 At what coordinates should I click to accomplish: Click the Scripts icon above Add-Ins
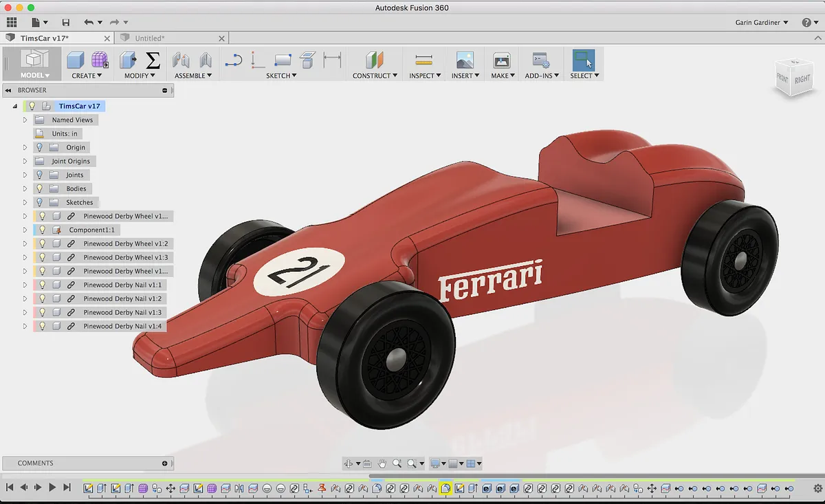540,60
